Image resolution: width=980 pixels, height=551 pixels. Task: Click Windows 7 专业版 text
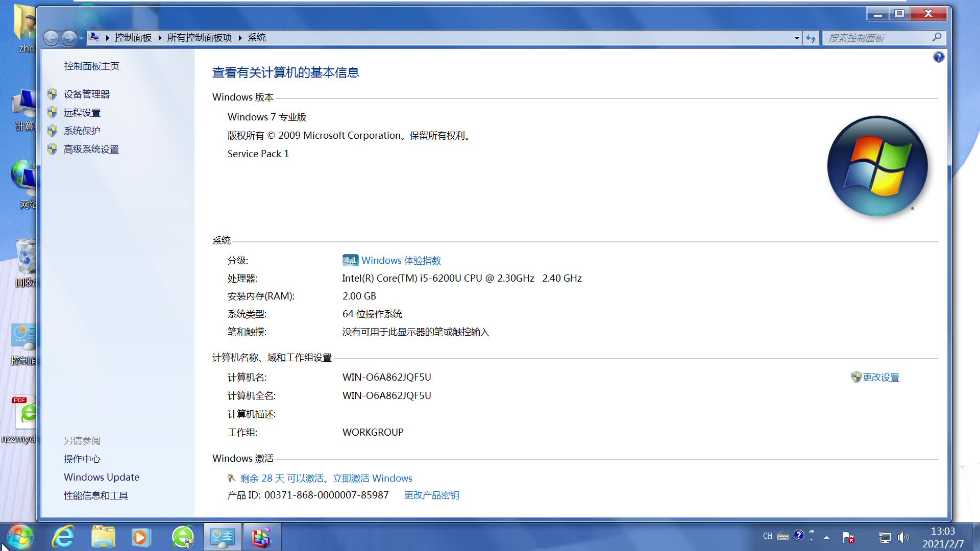[267, 117]
